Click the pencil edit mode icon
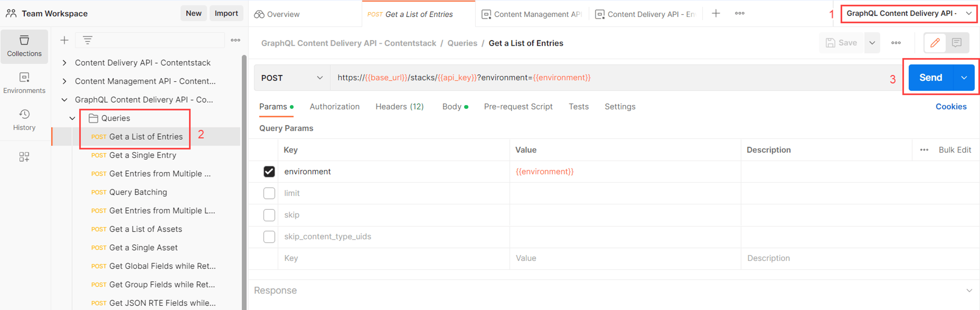This screenshot has height=310, width=980. tap(935, 43)
